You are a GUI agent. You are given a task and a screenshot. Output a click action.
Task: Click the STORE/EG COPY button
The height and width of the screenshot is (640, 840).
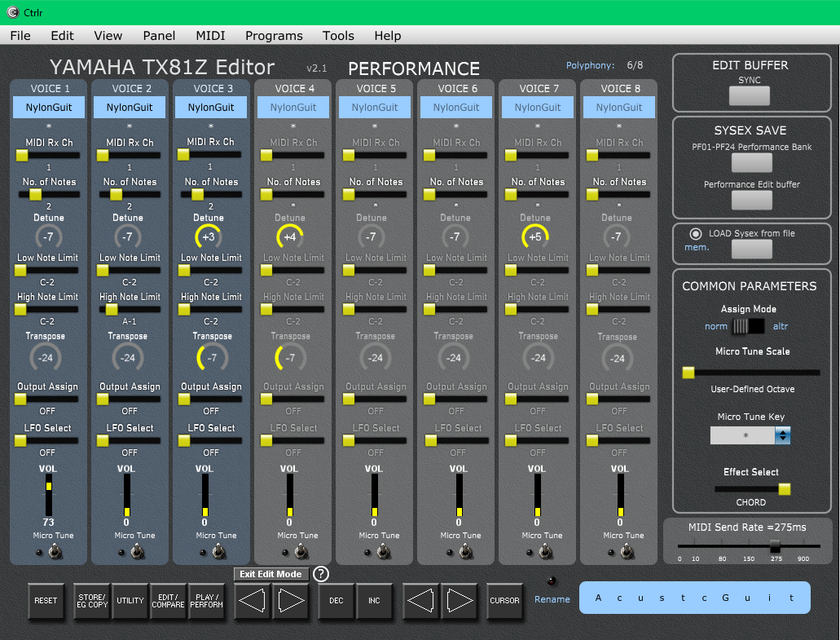pyautogui.click(x=92, y=601)
